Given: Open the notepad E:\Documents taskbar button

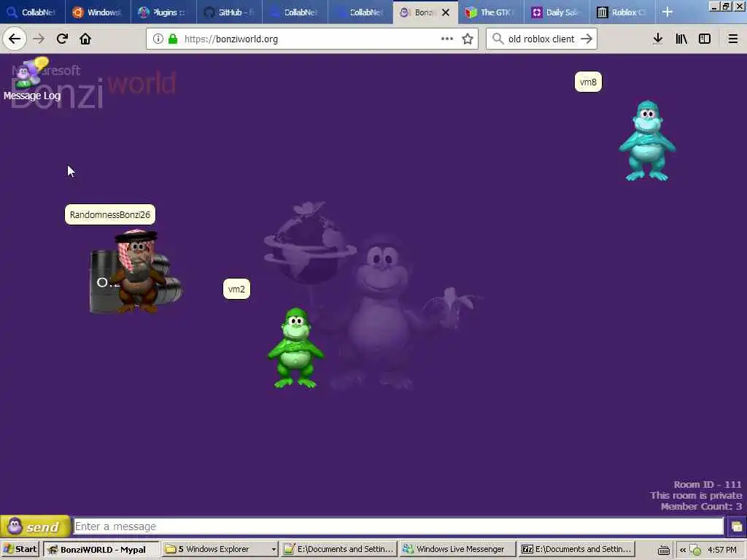Looking at the screenshot, I should [x=338, y=549].
